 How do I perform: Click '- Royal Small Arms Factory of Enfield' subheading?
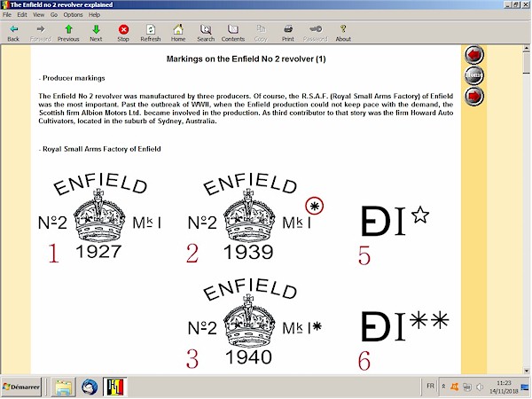99,149
